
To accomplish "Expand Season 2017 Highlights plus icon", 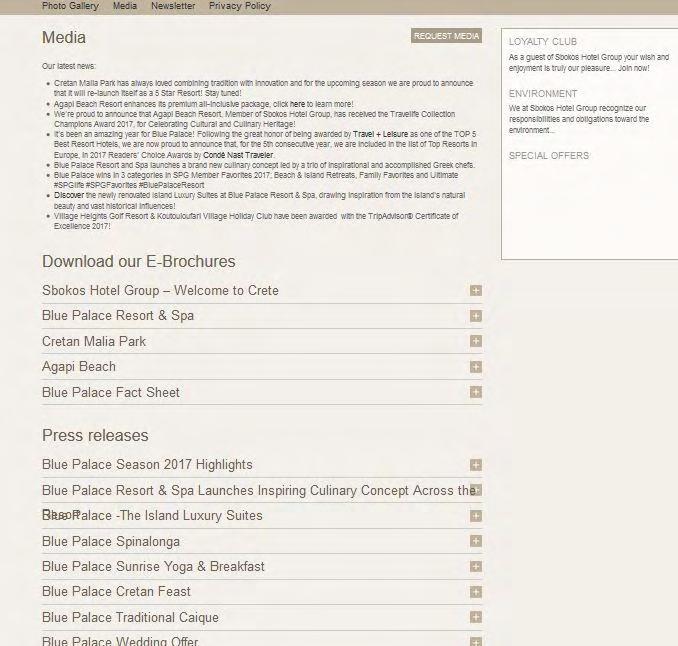I will (x=476, y=465).
